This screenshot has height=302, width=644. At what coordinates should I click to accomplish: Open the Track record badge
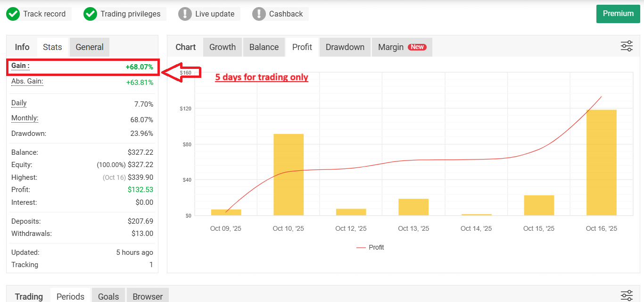39,14
